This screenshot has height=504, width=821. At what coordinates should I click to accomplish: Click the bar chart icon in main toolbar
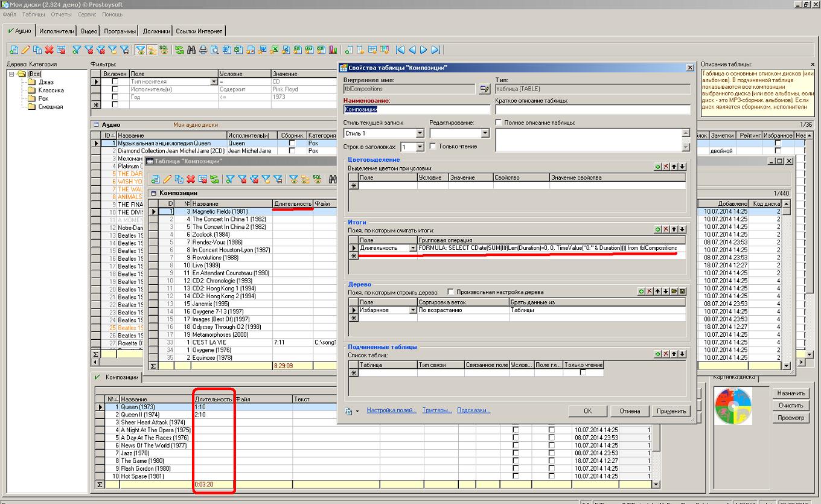pyautogui.click(x=333, y=49)
